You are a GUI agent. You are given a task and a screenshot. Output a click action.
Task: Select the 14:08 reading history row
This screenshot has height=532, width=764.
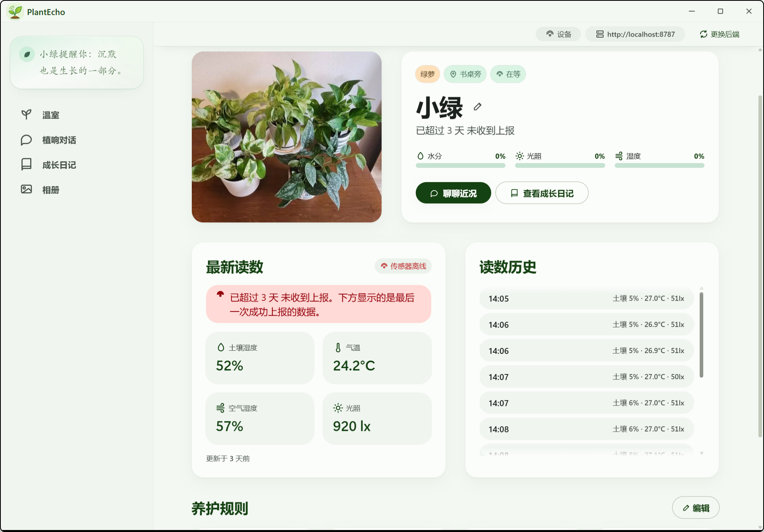tap(587, 429)
